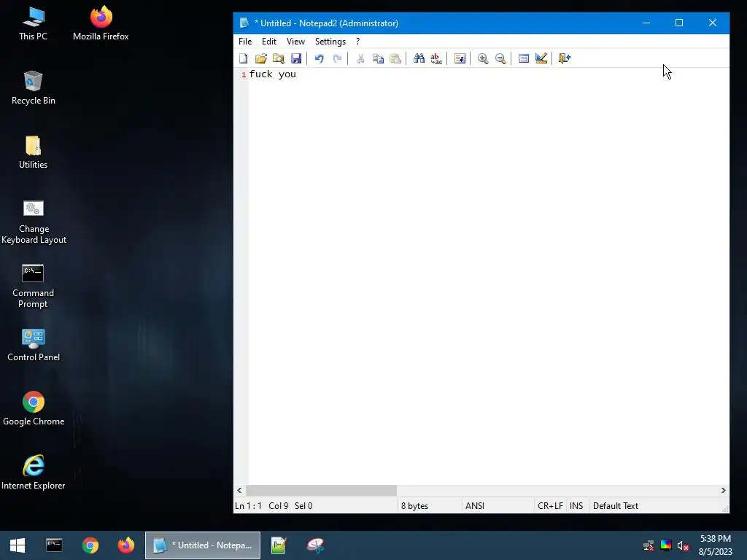747x560 pixels.
Task: Click the Customize Schemes toolbar icon
Action: (x=541, y=58)
